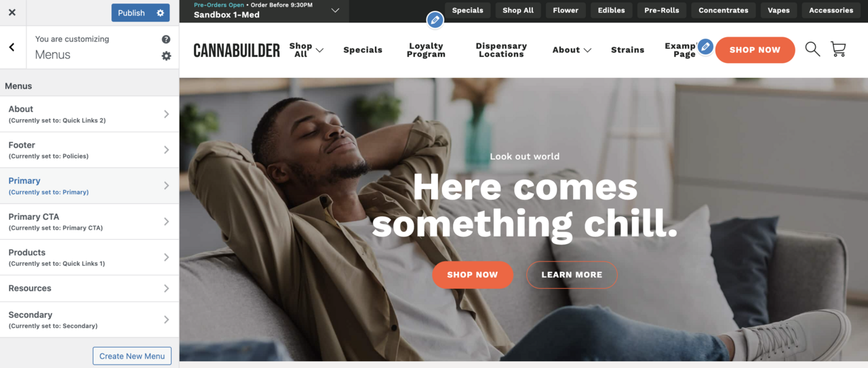Viewport: 868px width, 368px height.
Task: Select the Pre-Rolls category tab
Action: pyautogui.click(x=661, y=10)
